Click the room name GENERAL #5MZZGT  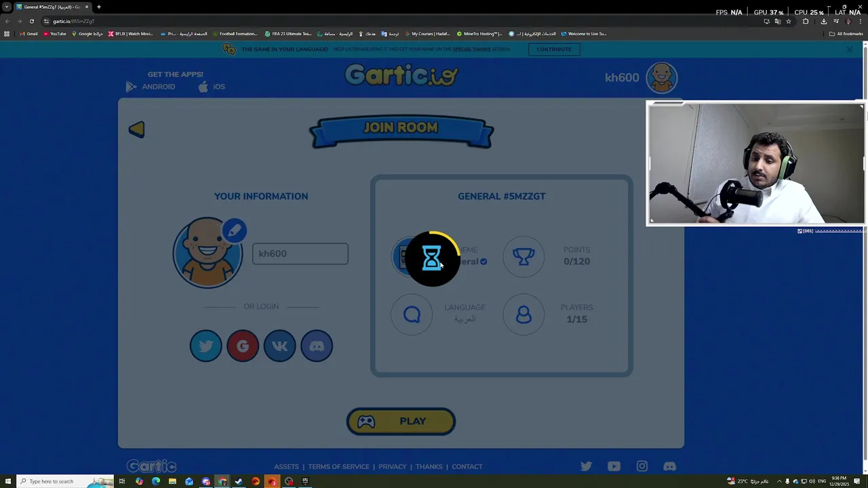501,196
